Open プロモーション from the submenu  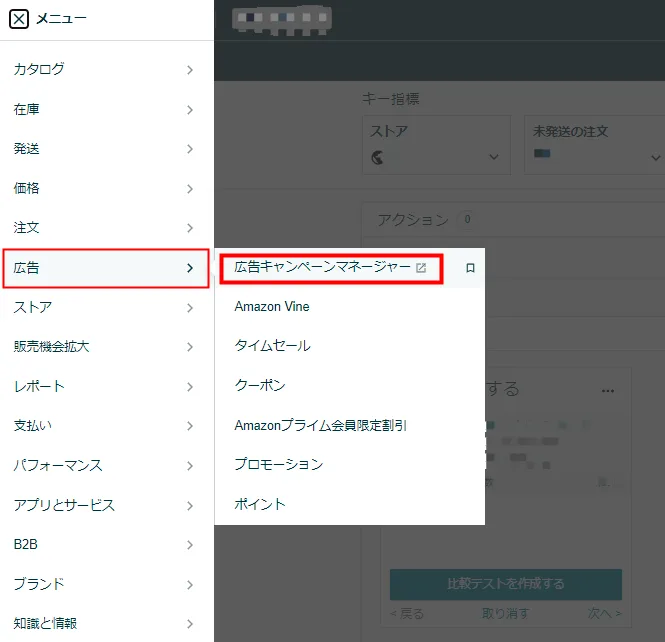tap(279, 464)
